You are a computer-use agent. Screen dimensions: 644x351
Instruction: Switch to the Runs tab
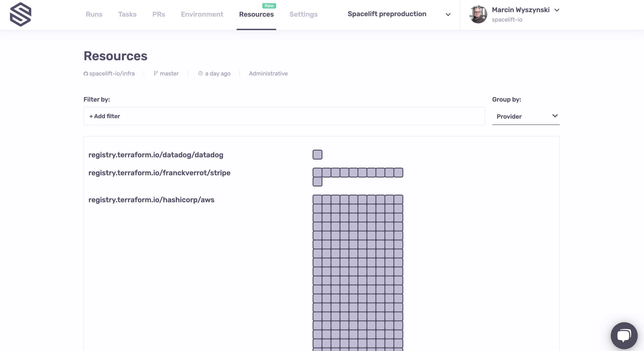coord(94,14)
